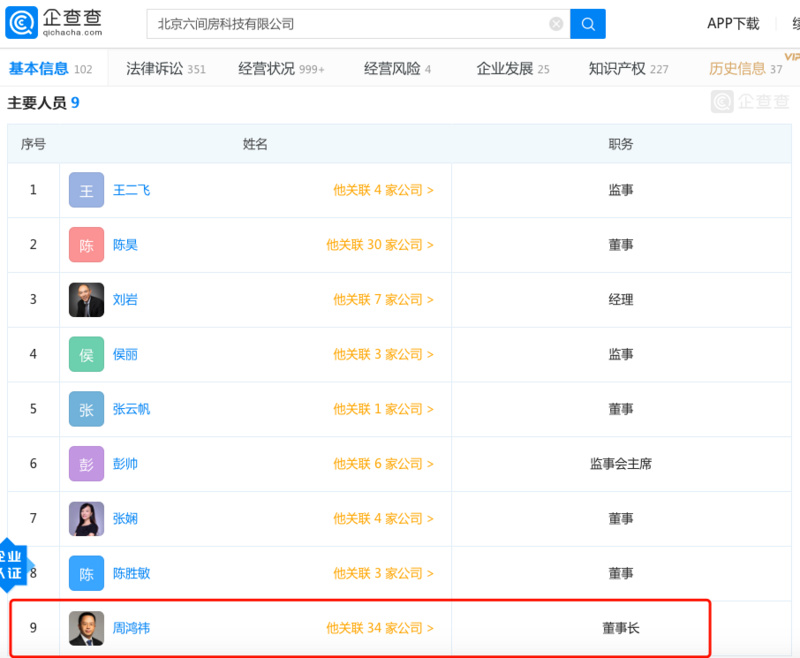Click the Qichacha logo at top left
Image resolution: width=800 pixels, height=658 pixels.
click(x=60, y=22)
